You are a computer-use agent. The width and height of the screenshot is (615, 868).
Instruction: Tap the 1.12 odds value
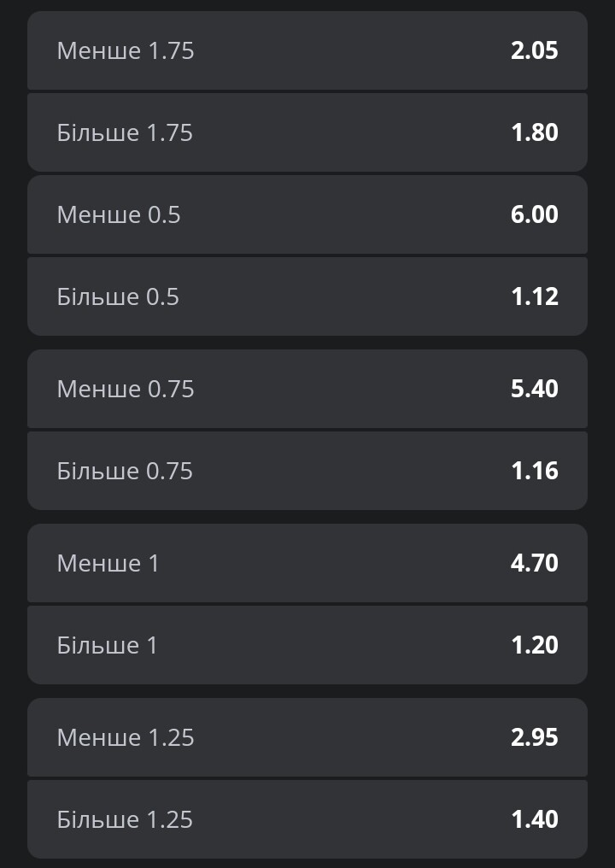point(534,296)
